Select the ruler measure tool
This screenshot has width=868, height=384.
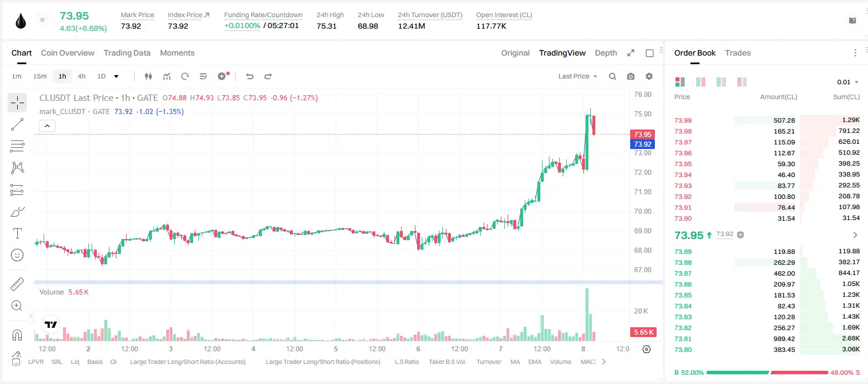17,284
